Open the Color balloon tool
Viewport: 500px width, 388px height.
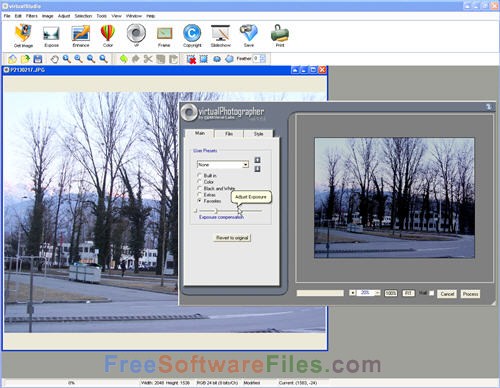pyautogui.click(x=108, y=36)
